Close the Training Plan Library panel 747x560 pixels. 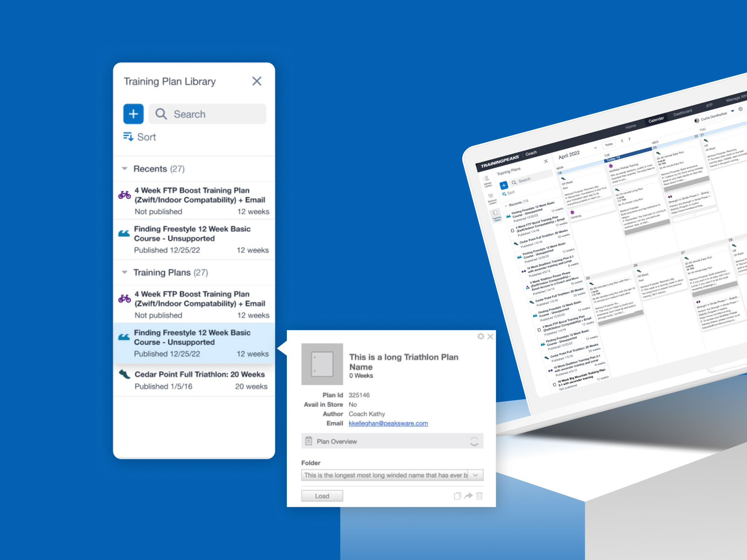pyautogui.click(x=257, y=81)
